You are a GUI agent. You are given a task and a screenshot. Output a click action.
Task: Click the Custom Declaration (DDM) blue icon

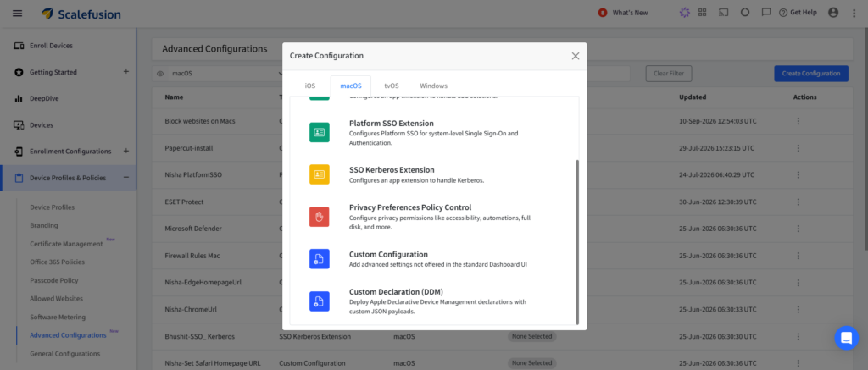(320, 301)
